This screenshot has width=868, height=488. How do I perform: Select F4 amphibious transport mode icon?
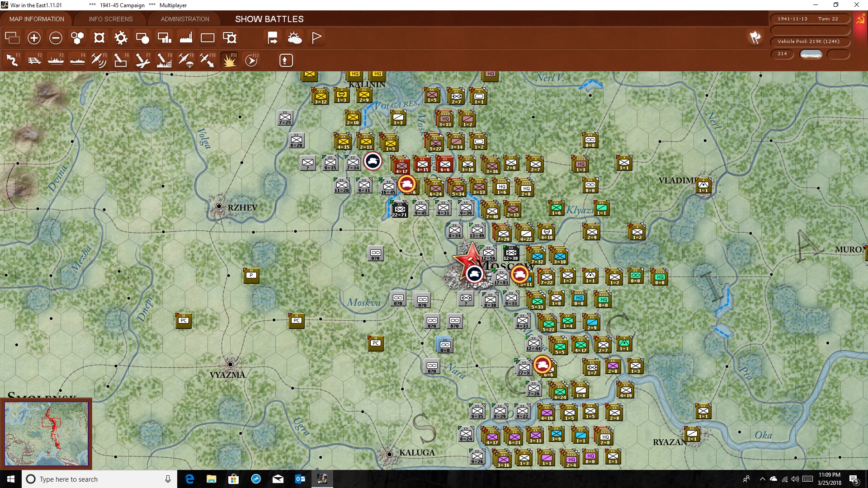point(77,60)
